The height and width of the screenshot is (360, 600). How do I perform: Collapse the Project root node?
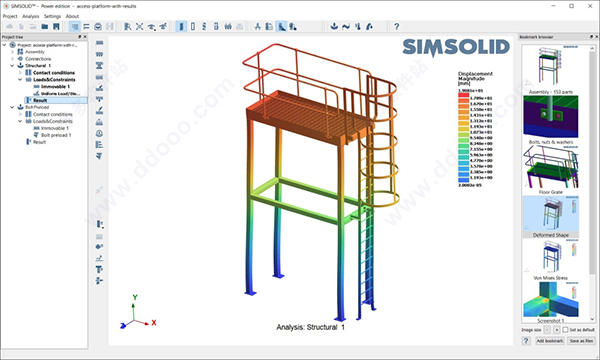click(5, 45)
